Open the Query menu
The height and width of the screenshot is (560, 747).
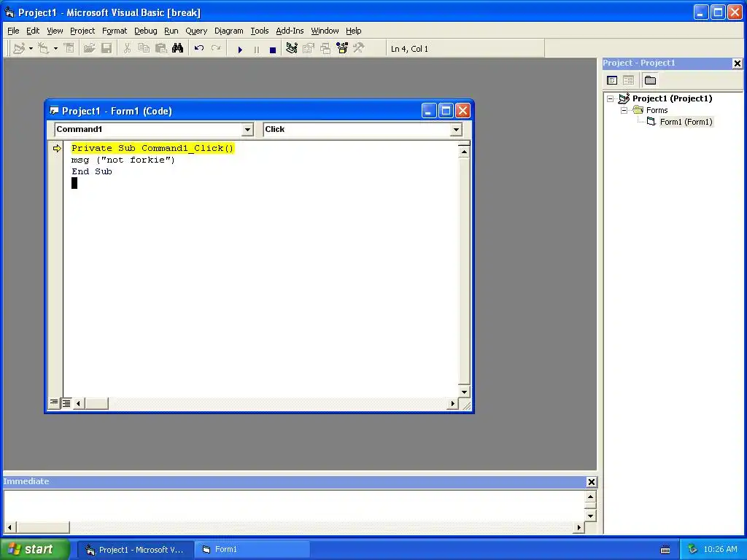[196, 31]
